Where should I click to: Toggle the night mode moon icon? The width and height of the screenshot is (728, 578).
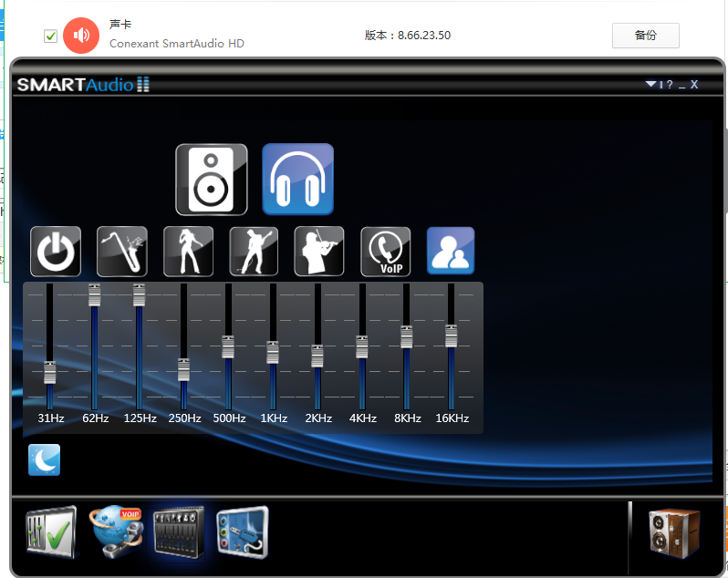pos(44,459)
